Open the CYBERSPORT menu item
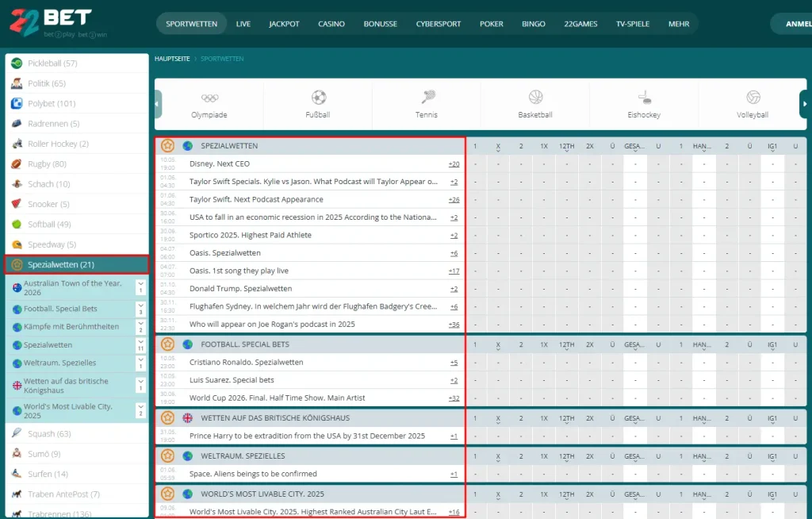This screenshot has height=519, width=812. [x=439, y=24]
